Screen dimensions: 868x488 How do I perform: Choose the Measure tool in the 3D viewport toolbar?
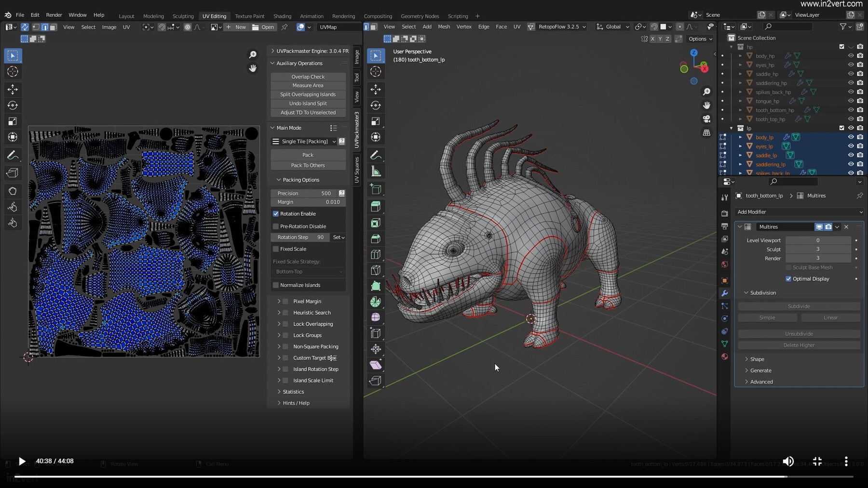coord(376,171)
